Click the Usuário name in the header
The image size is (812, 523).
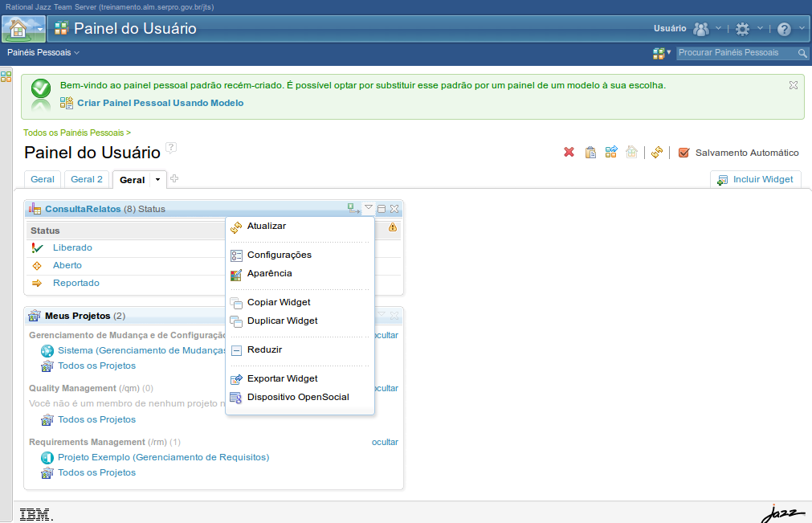click(x=670, y=28)
